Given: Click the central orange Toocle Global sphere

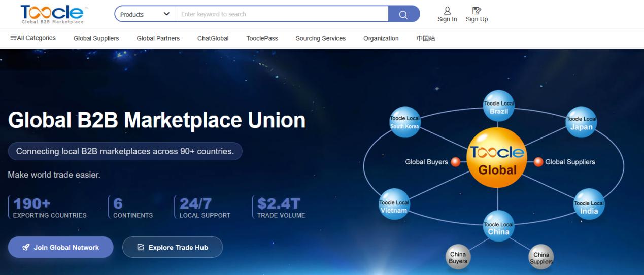Looking at the screenshot, I should (497, 158).
